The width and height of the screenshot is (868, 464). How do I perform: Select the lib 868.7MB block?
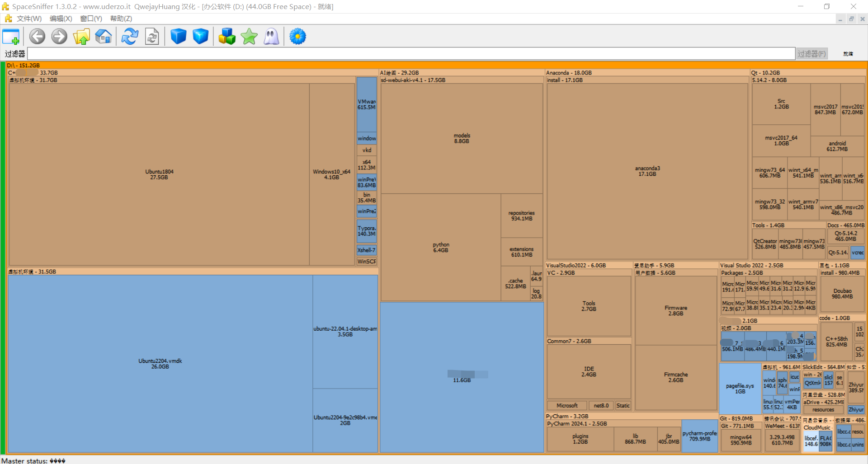pos(635,439)
